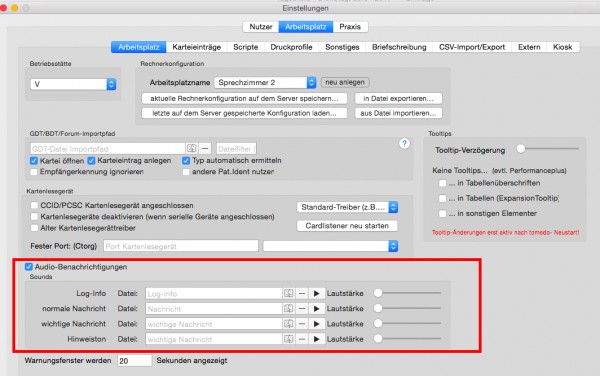Disable Typ automatisch ermitteln
The image size is (600, 376).
pyautogui.click(x=186, y=161)
